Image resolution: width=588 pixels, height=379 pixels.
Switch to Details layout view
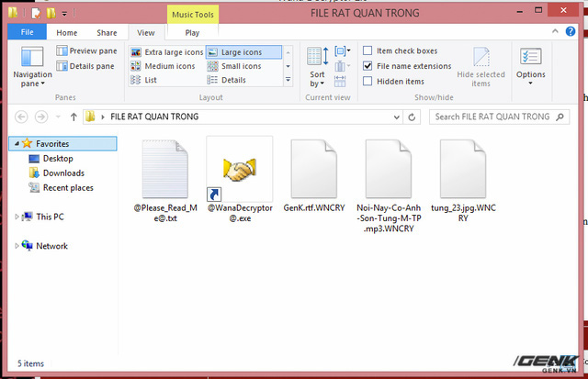pyautogui.click(x=227, y=80)
